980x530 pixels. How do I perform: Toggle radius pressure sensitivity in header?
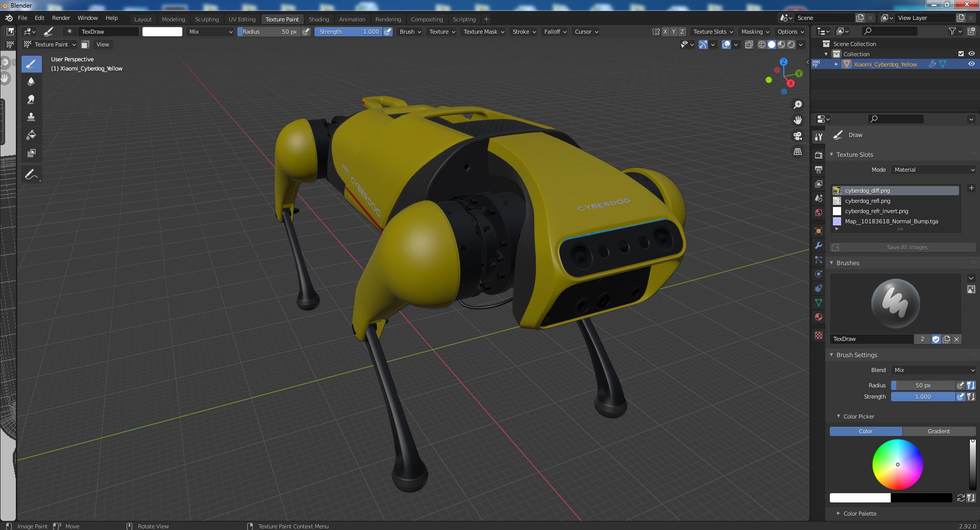coord(306,32)
